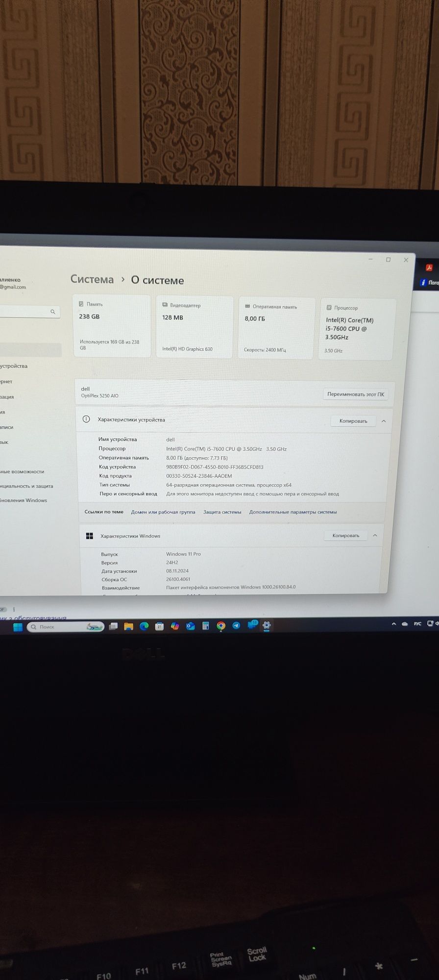
Task: Click the Windows 11 Pro edition value
Action: [x=183, y=554]
